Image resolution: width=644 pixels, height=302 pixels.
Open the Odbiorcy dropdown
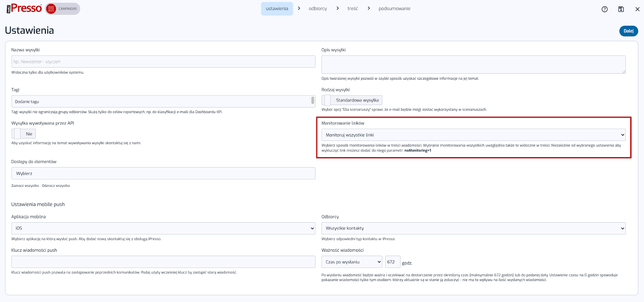point(473,228)
